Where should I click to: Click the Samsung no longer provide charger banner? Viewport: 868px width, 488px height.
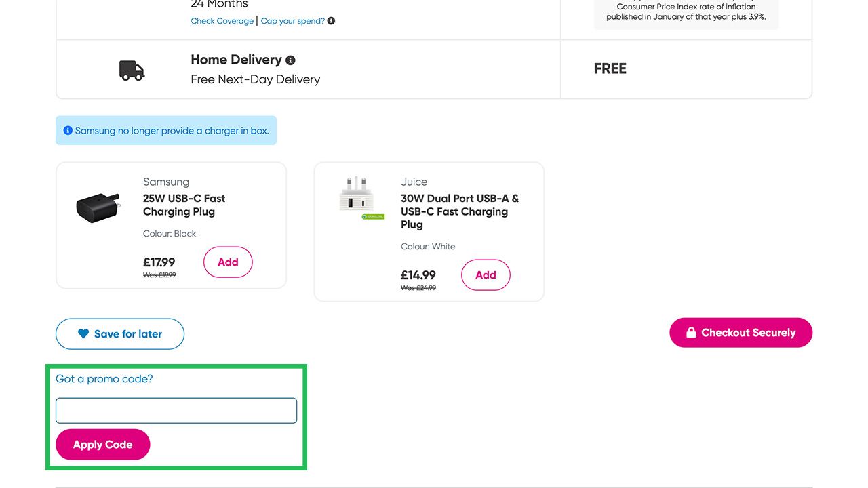171,130
